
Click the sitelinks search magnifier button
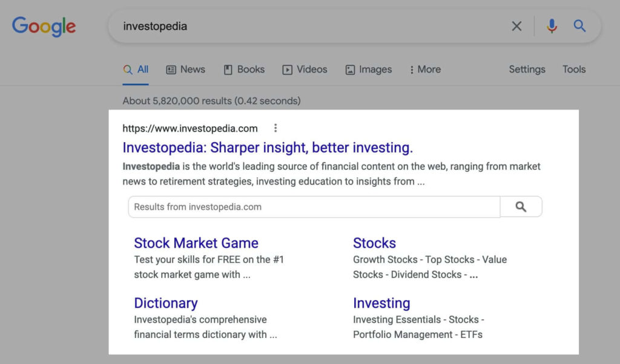coord(521,206)
